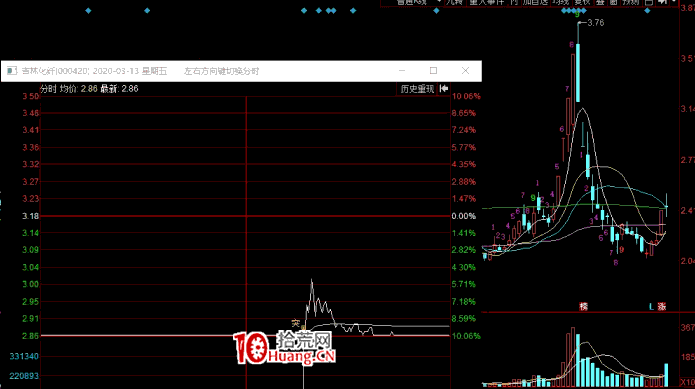Click the 185 label on K-line volume axis
The height and width of the screenshot is (389, 695).
coord(688,357)
